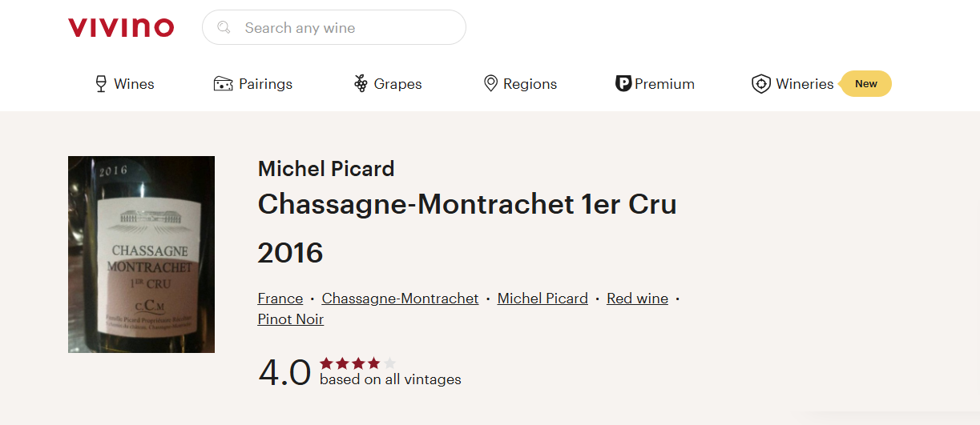Click the Premium badge icon
980x425 pixels.
tap(623, 84)
